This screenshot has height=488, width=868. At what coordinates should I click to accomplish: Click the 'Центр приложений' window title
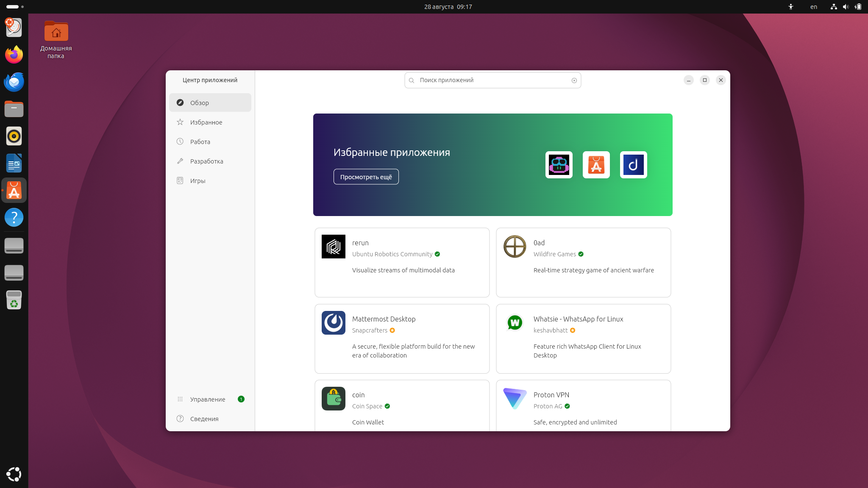[x=210, y=80]
